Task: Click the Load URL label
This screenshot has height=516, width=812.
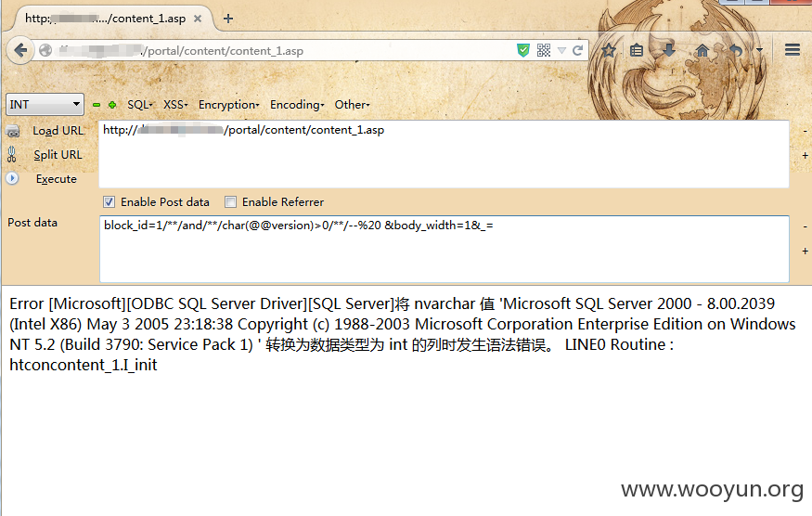Action: click(58, 131)
